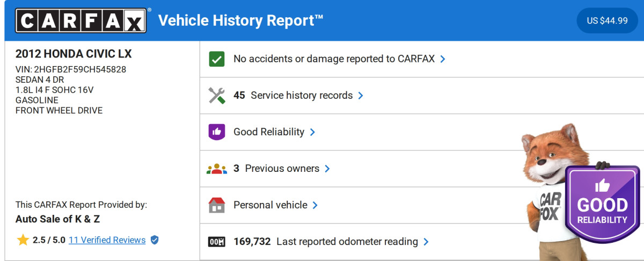Viewport: 644px width, 261px height.
Task: Click the blue verified shield badge
Action: point(155,240)
